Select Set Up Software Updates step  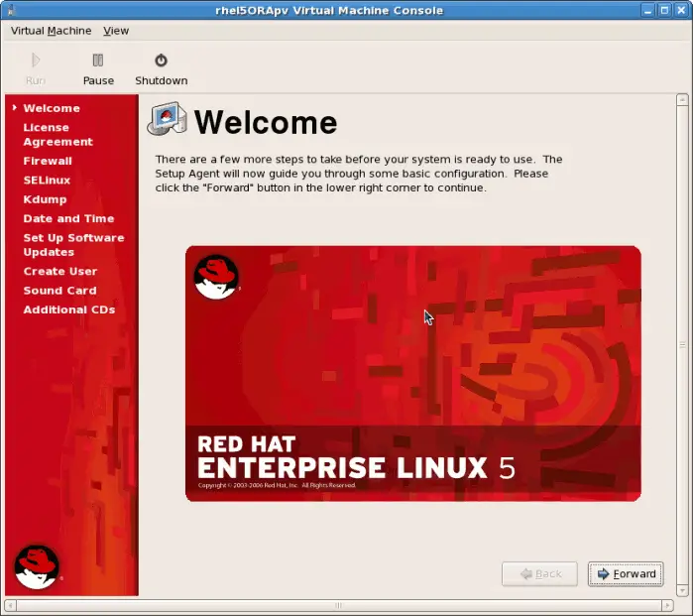(x=73, y=245)
